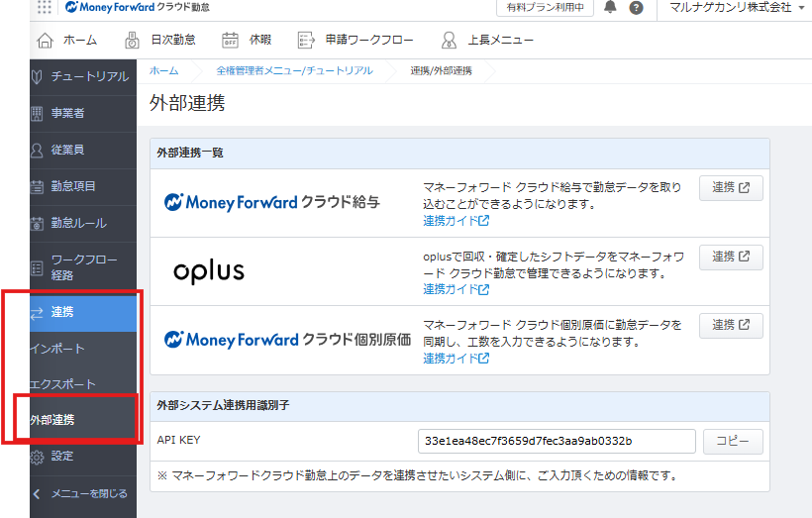Viewport: 812px width, 518px height.
Task: Select インポート in the sidebar submenu
Action: (x=57, y=349)
